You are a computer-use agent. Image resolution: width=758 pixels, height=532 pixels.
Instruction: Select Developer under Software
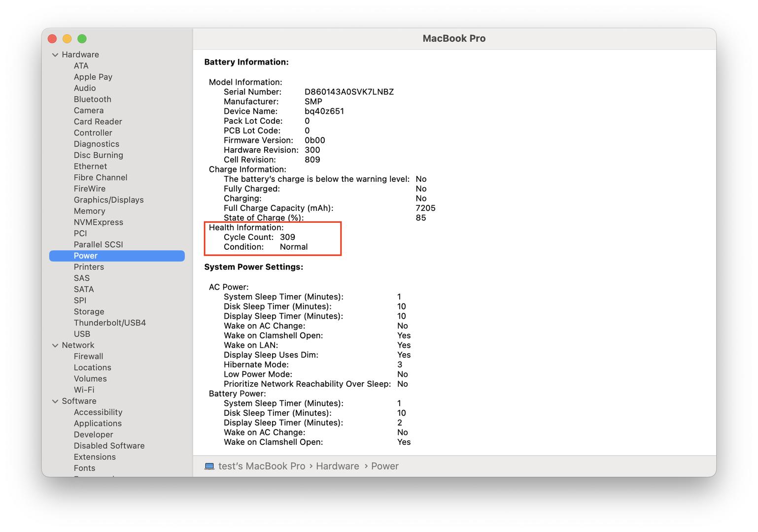[94, 434]
